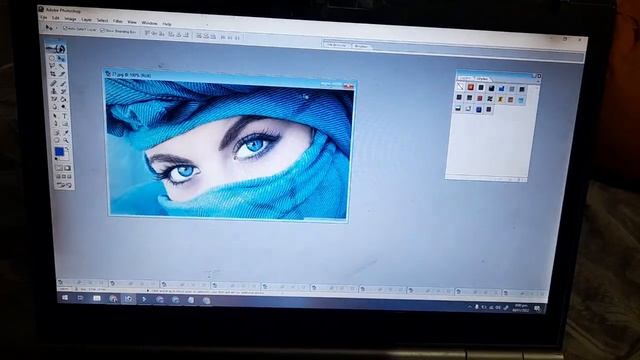Switch to the left tab in Styles palette
The width and height of the screenshot is (640, 360).
pos(465,78)
